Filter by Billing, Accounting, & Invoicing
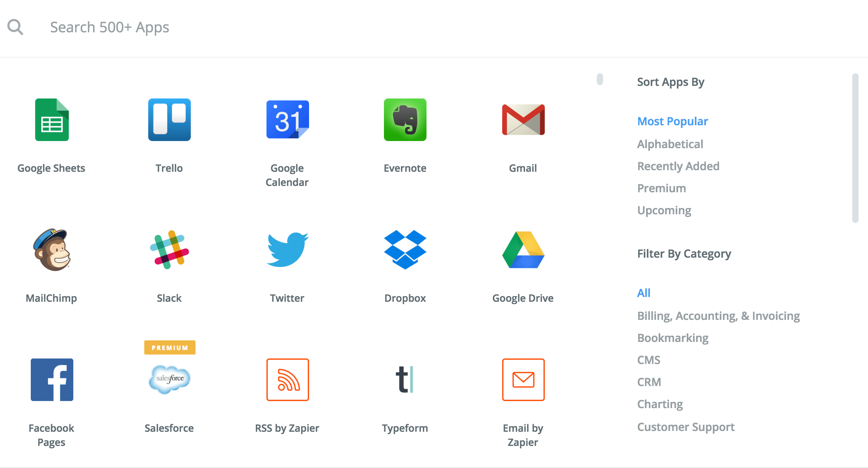868x468 pixels. [719, 316]
